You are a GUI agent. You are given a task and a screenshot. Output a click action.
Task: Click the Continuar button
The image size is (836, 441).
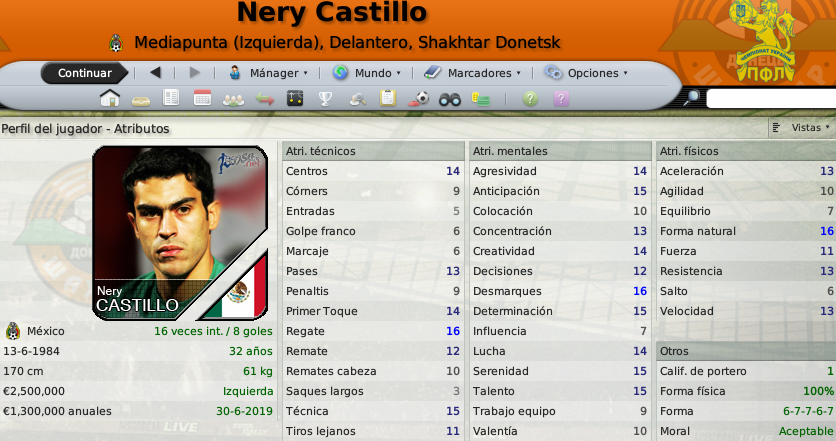[85, 73]
